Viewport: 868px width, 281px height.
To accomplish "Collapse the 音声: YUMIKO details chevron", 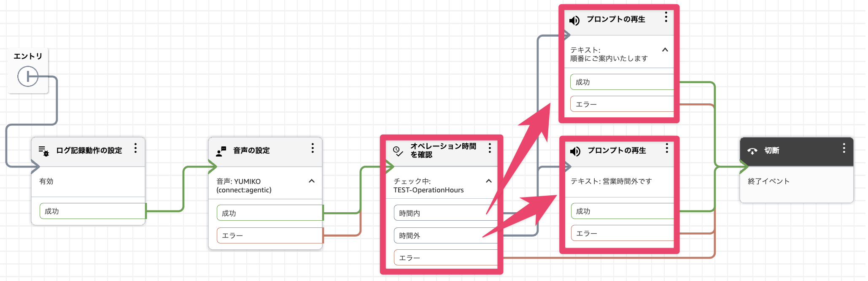I will (x=312, y=181).
